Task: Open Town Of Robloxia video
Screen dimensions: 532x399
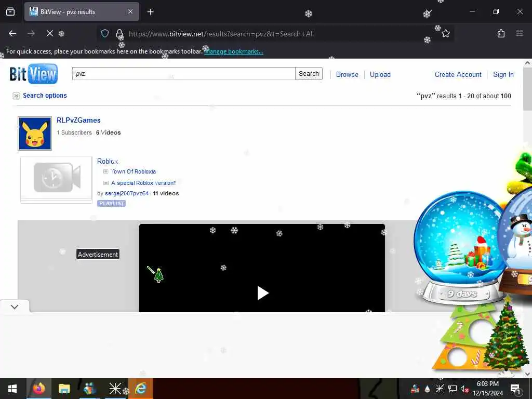Action: [x=134, y=171]
